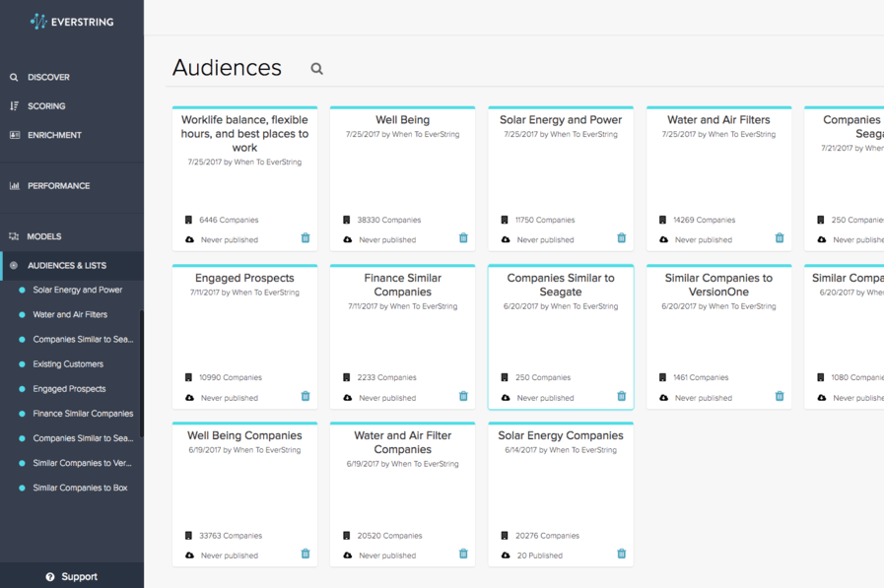Open the Solar Energy Companies card title

pyautogui.click(x=561, y=436)
